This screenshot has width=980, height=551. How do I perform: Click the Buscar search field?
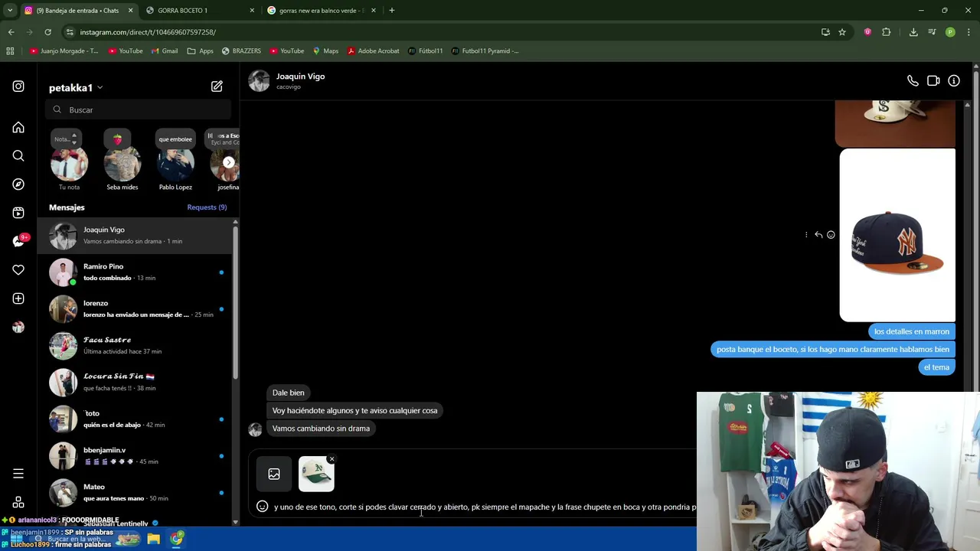point(138,109)
